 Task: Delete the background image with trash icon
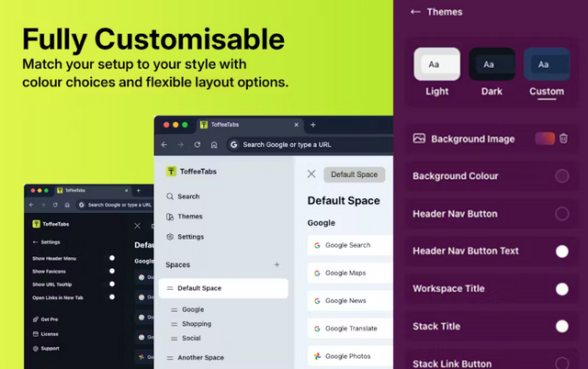coord(563,139)
